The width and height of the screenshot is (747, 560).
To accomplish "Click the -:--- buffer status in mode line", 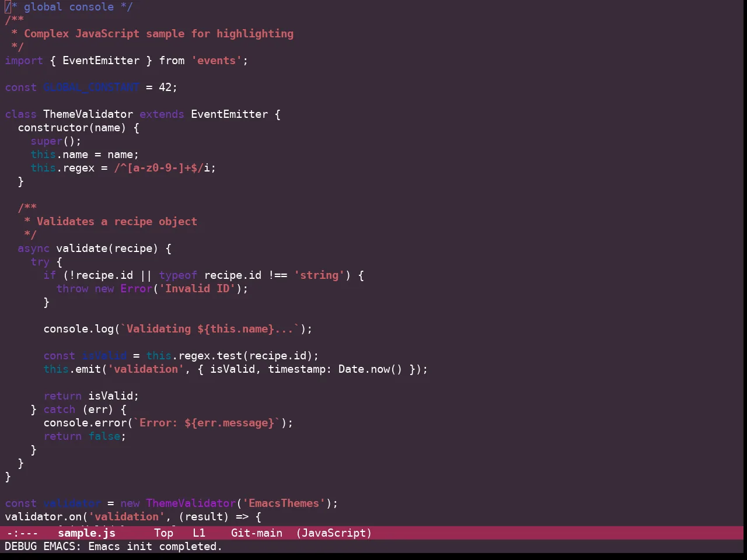I will pyautogui.click(x=22, y=533).
